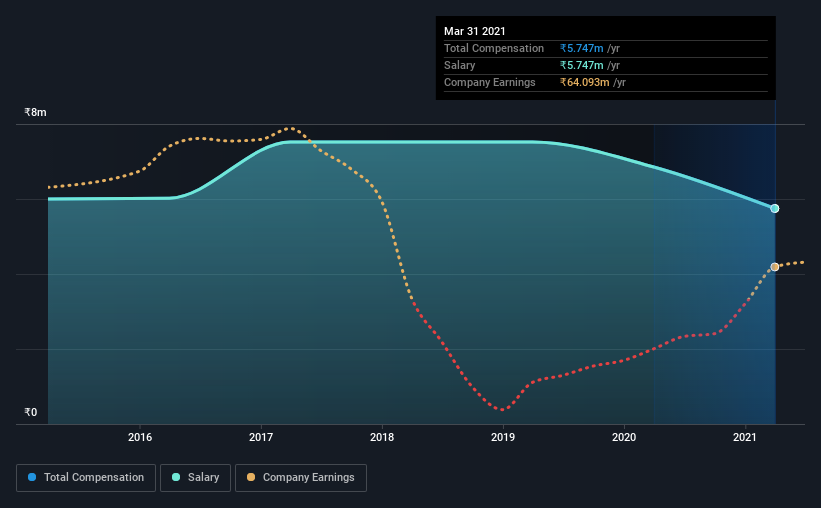Click the ₹8m y-axis label
Viewport: 821px width, 508px height.
35,112
